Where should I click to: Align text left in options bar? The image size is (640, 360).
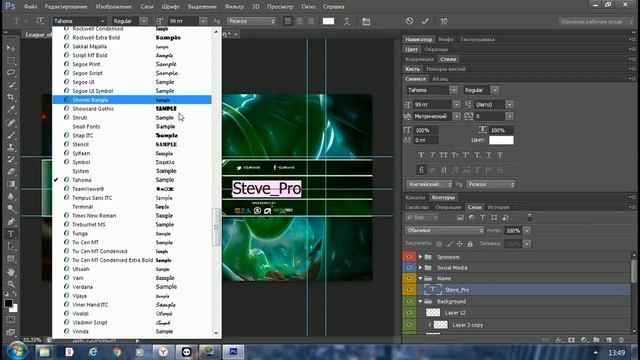288,21
